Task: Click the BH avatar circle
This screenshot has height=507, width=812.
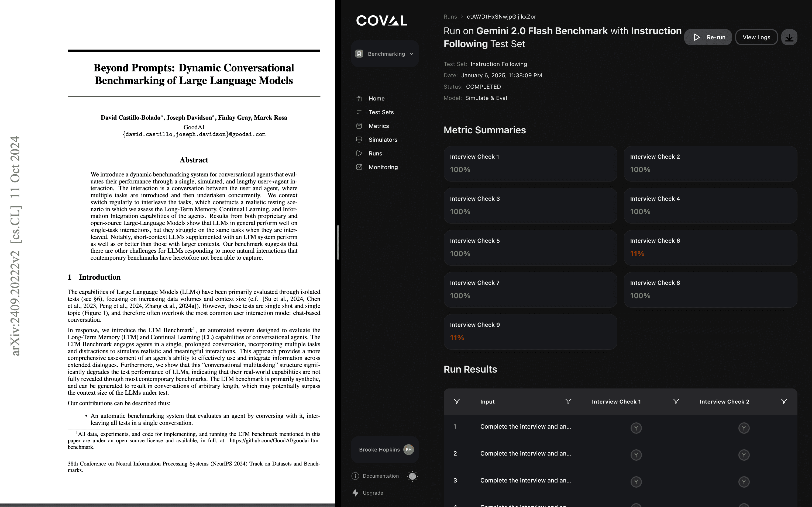Action: click(x=408, y=449)
